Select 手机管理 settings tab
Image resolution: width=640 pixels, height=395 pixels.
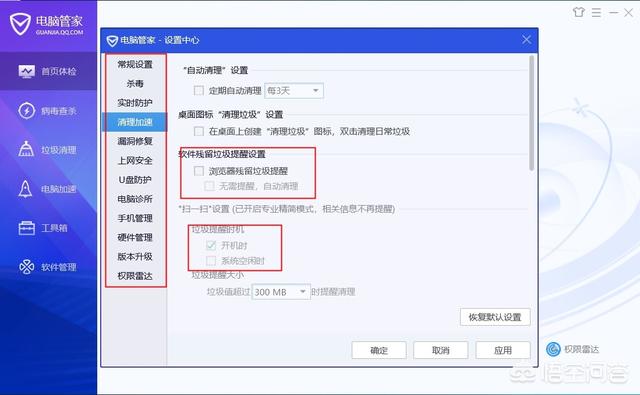pyautogui.click(x=135, y=218)
